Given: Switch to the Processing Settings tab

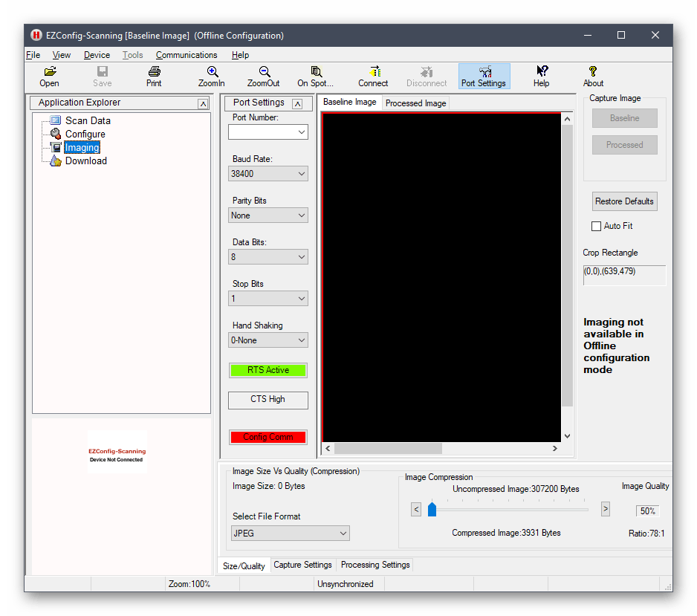Looking at the screenshot, I should pyautogui.click(x=375, y=565).
